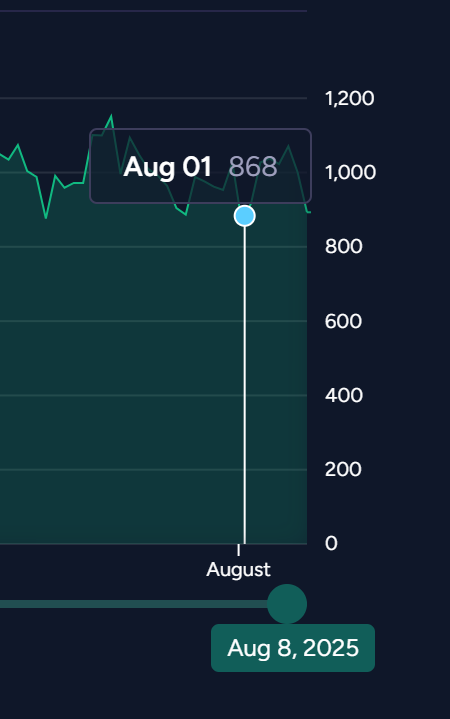This screenshot has height=719, width=450.
Task: Click the 0 y-axis label
Action: [331, 543]
